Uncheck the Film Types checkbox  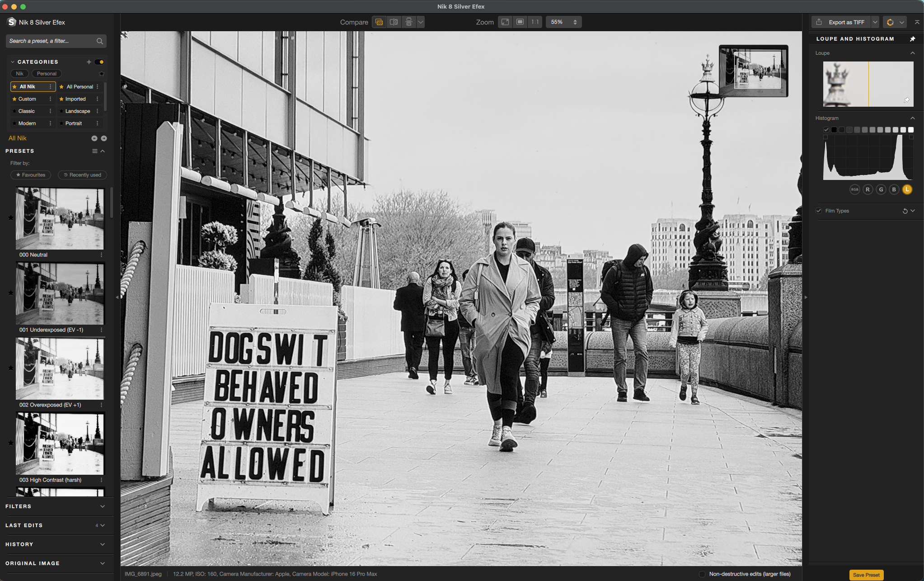819,211
